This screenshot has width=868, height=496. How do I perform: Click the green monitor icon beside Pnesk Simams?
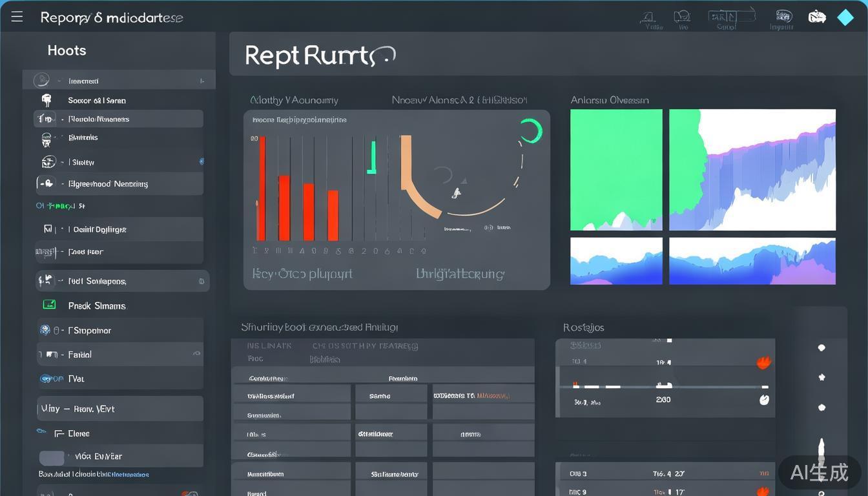48,305
